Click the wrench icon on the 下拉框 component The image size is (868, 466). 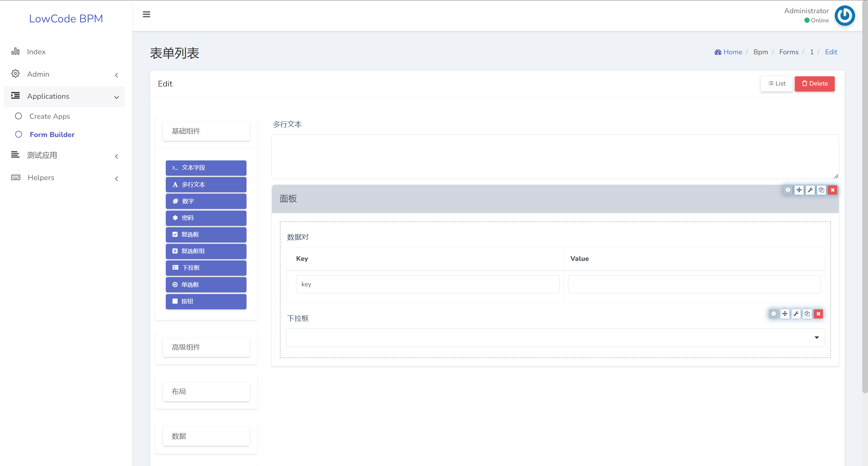click(796, 314)
